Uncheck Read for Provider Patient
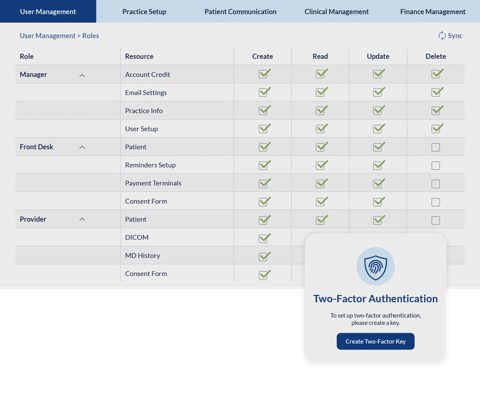This screenshot has height=397, width=480. click(x=322, y=219)
